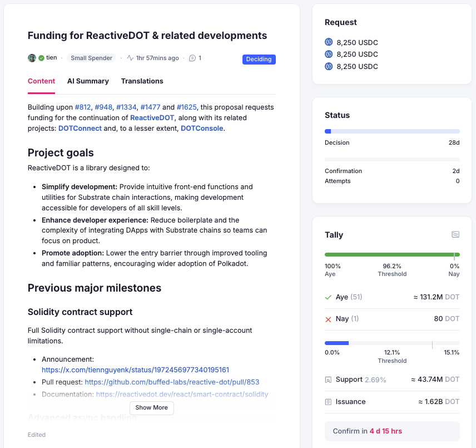Switch to the AI Summary tab
The width and height of the screenshot is (476, 448).
tap(88, 81)
